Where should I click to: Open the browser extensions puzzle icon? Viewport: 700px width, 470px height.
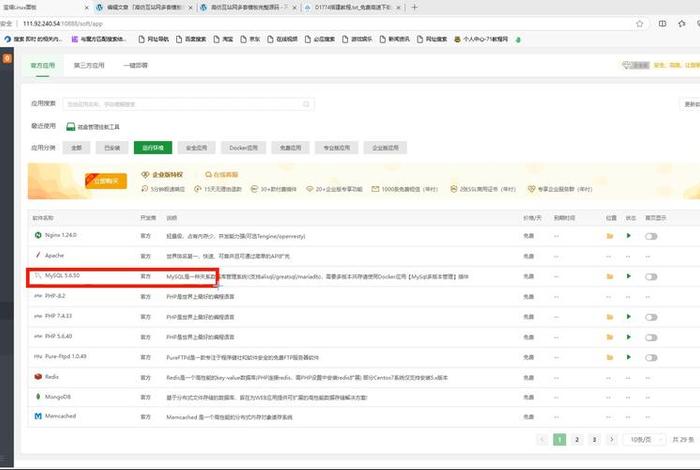(x=682, y=24)
